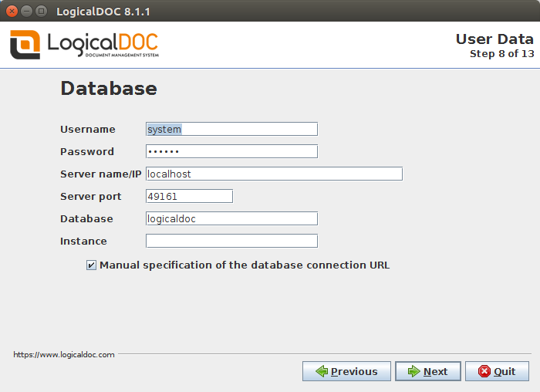Viewport: 540px width, 392px height.
Task: Minimize the installer window
Action: point(26,12)
